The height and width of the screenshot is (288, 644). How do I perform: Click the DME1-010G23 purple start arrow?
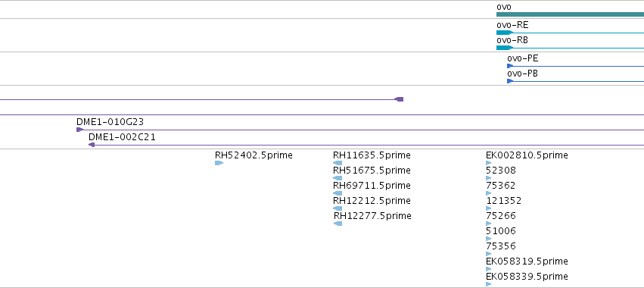[x=79, y=130]
